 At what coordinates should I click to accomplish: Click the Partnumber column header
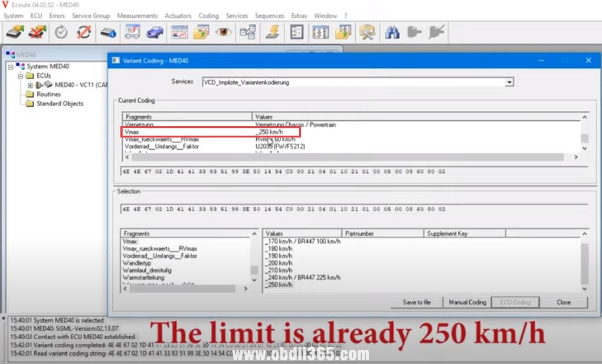pyautogui.click(x=382, y=234)
